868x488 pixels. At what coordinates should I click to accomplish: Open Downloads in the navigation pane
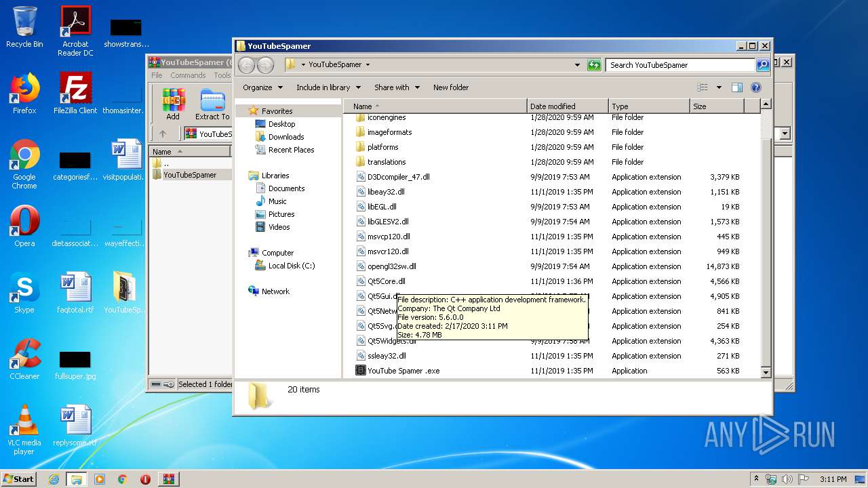(x=285, y=137)
